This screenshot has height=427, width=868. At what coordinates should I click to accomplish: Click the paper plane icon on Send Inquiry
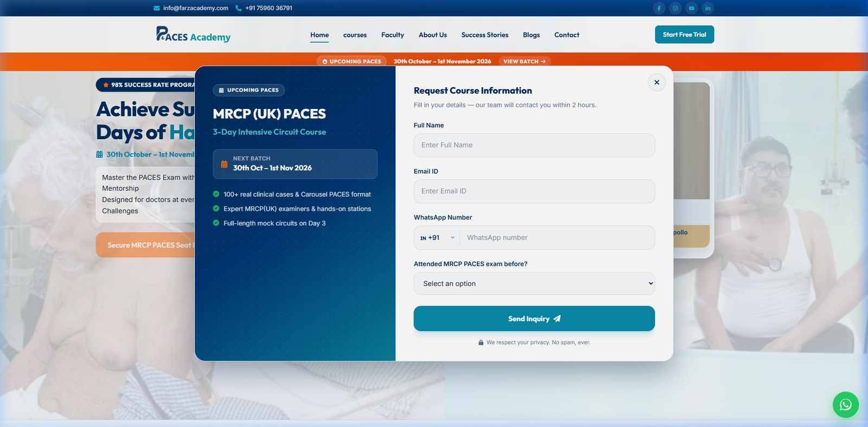coord(557,319)
